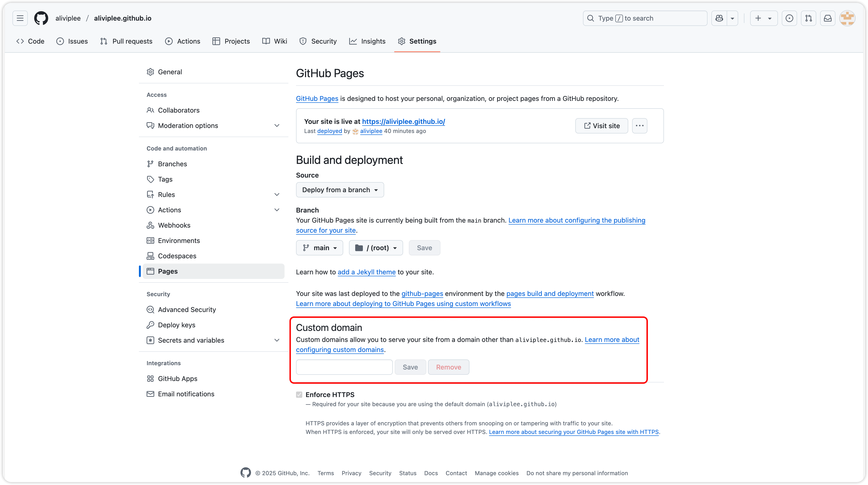
Task: Open General settings in sidebar
Action: click(x=213, y=72)
